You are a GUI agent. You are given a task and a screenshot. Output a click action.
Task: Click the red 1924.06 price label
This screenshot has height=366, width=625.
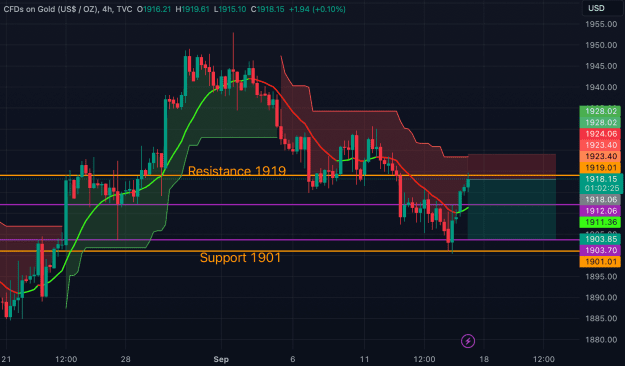(600, 134)
